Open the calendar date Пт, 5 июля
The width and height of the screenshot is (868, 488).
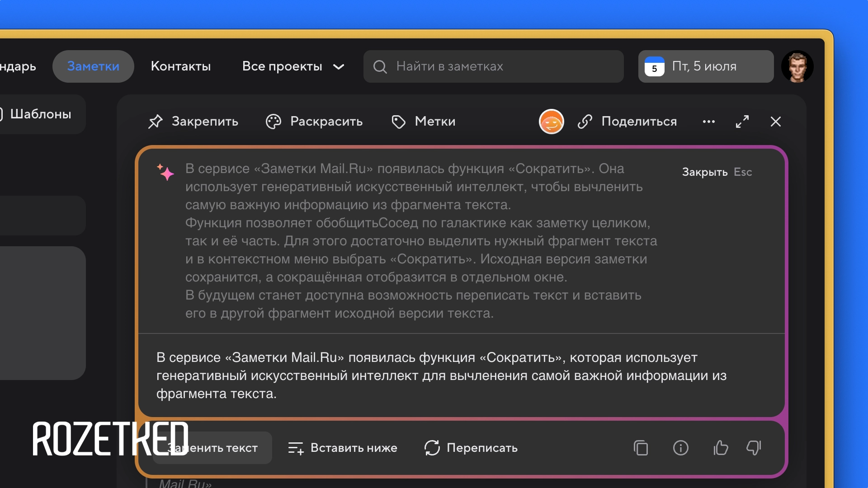point(705,66)
